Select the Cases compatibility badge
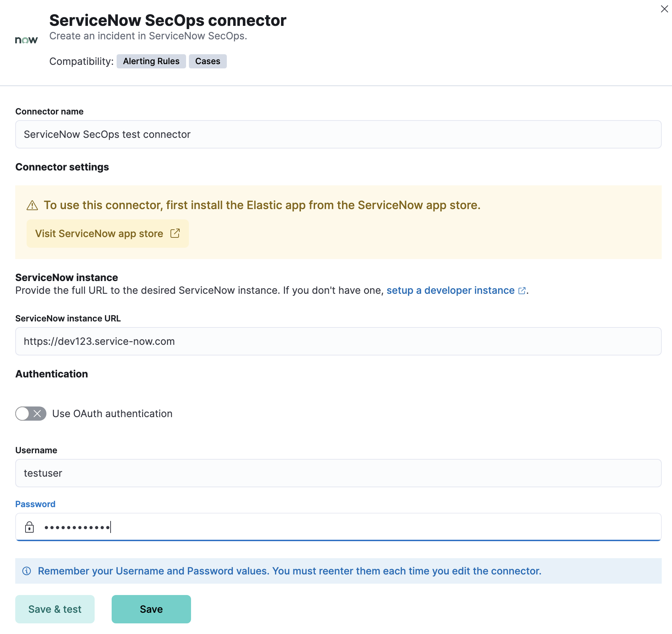 [x=208, y=61]
